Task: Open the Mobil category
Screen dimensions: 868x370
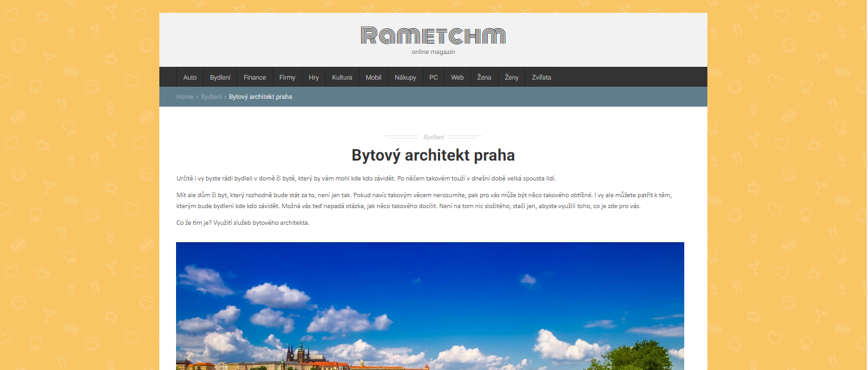Action: coord(373,77)
